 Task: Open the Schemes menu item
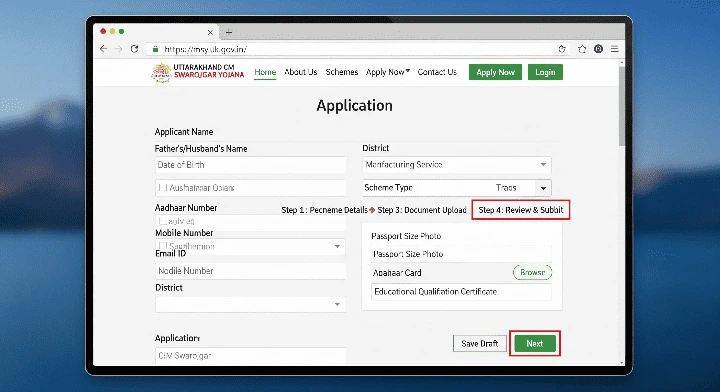342,72
